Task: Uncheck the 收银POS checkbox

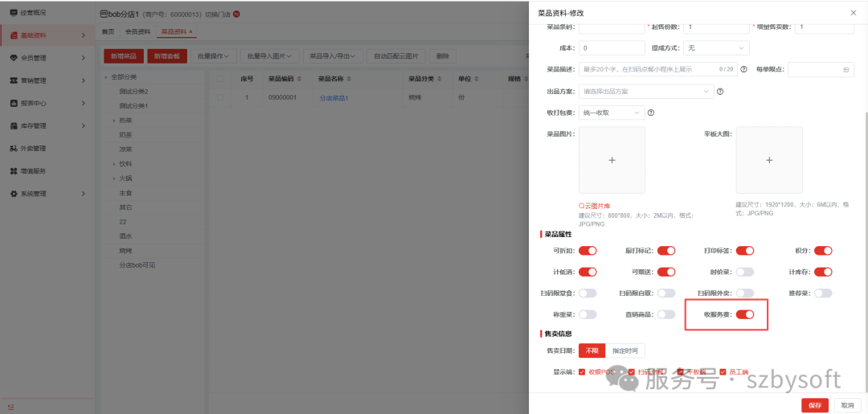Action: [x=582, y=372]
